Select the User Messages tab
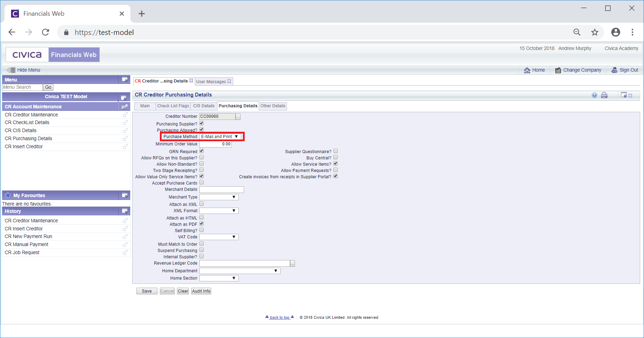Screen dimensions: 644x338 click(211, 81)
